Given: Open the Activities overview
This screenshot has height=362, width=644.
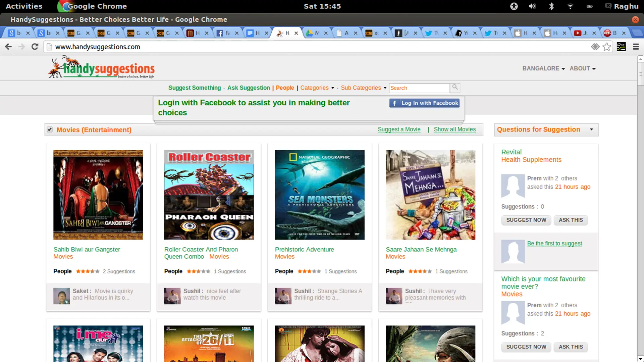Looking at the screenshot, I should click(24, 6).
